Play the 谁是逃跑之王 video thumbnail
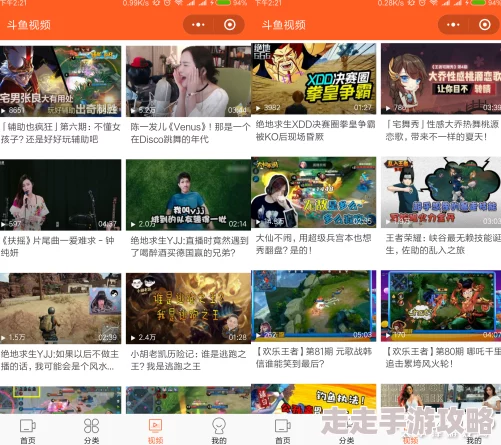The width and height of the screenshot is (501, 445). coord(188,308)
